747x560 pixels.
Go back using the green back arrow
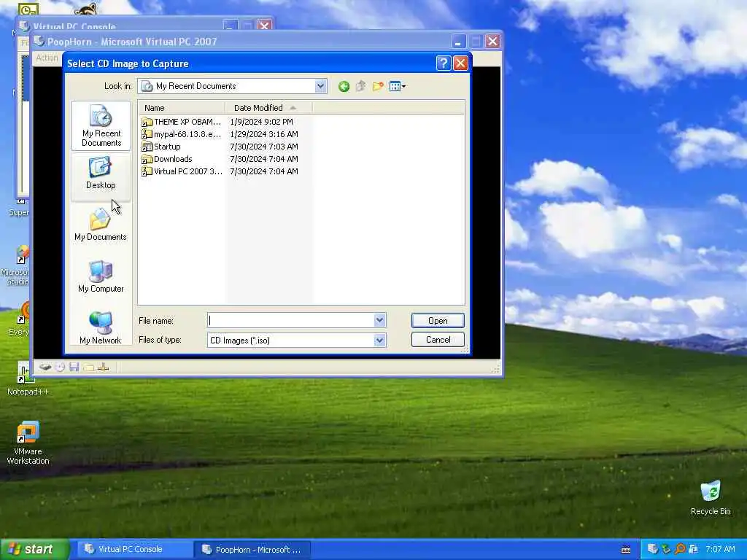[x=344, y=86]
